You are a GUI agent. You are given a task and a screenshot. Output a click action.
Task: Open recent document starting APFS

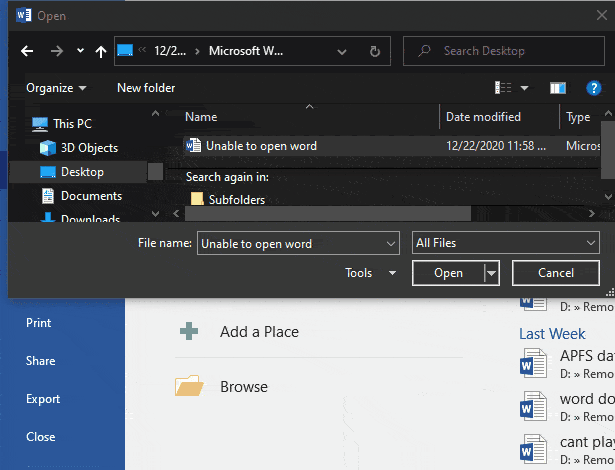567,364
